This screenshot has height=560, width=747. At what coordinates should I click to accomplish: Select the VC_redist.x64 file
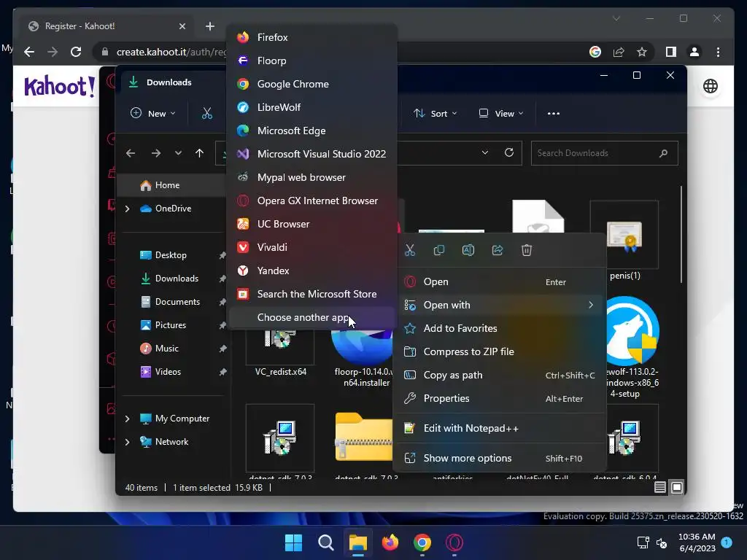(280, 352)
